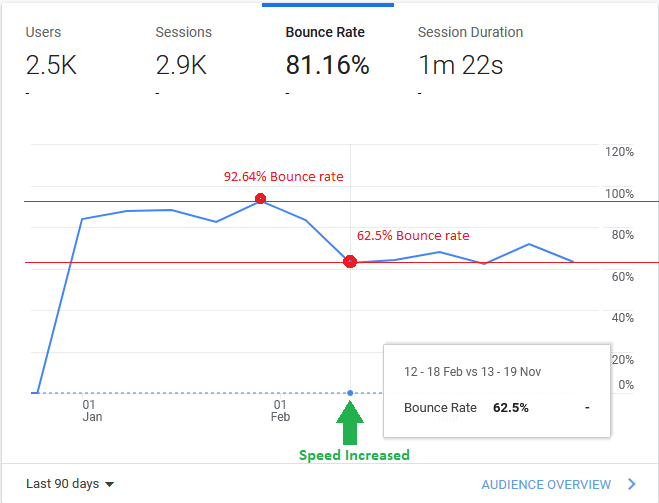The width and height of the screenshot is (659, 503).
Task: Click the red marker at 62.5% bounce rate
Action: (x=350, y=262)
